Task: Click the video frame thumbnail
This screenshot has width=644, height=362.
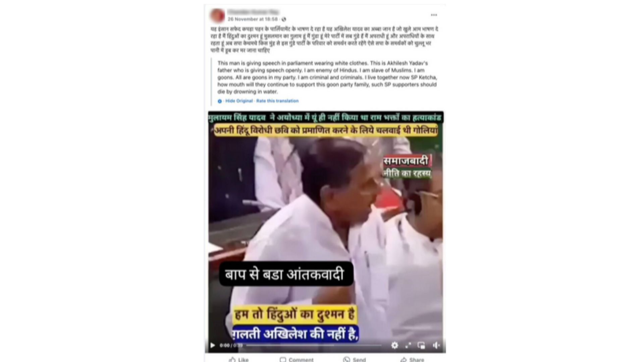Action: (325, 231)
